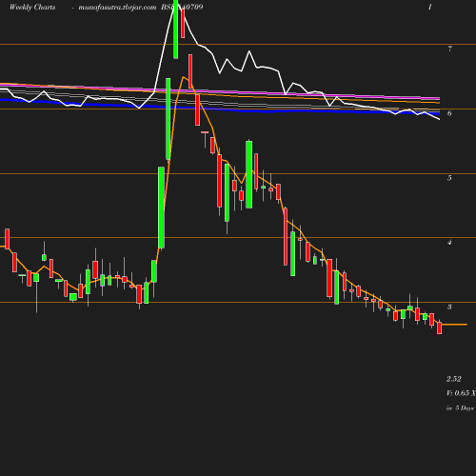
Task: Click the 'Weekly Charts' title text
Action: click(32, 7)
